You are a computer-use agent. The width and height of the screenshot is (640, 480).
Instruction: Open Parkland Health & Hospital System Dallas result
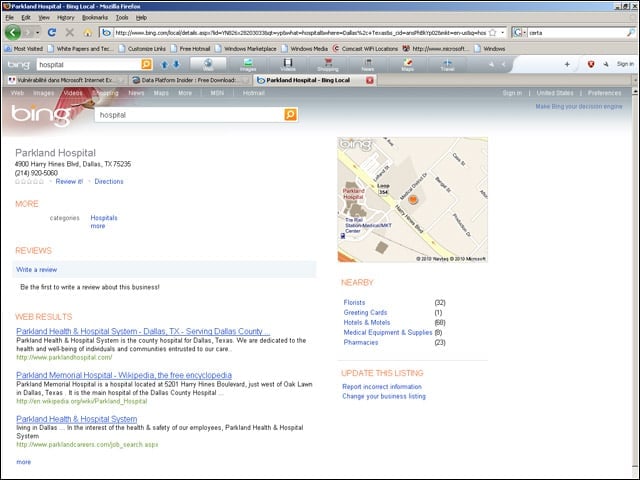pos(143,331)
